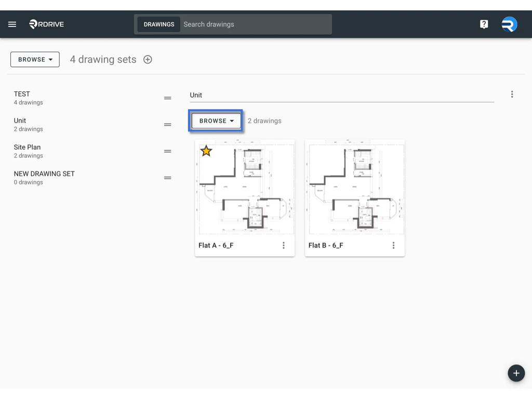Select NEW DRAWING SET in list
The height and width of the screenshot is (399, 532).
pos(91,178)
